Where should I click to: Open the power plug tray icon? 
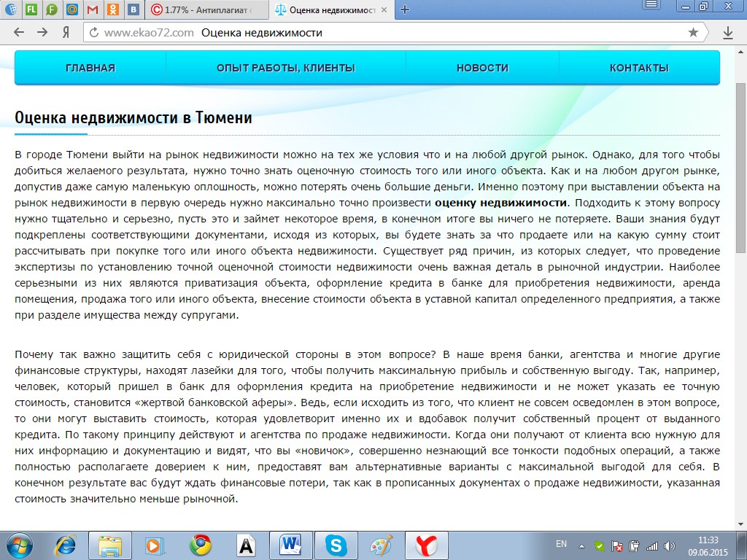tap(634, 545)
